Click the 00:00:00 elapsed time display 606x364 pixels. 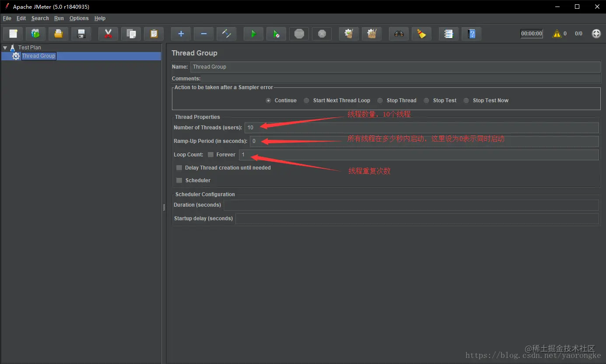point(532,34)
